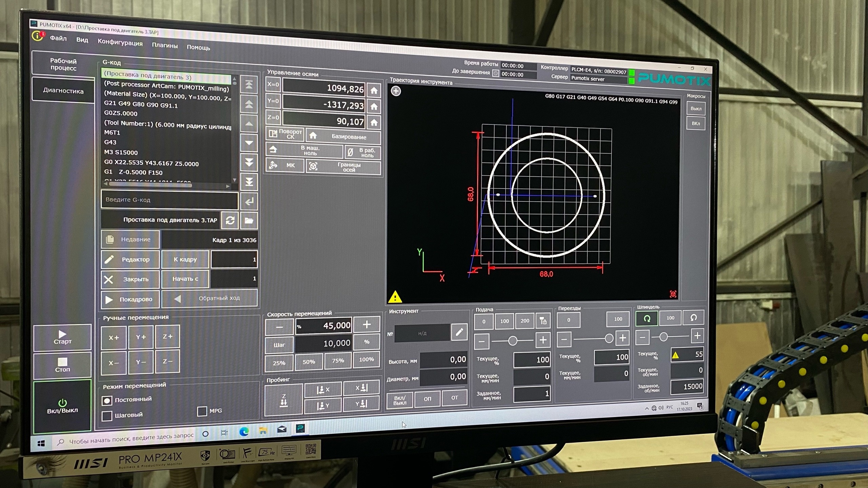Screen dimensions: 868x488
Task: Open the G-code Редактор
Action: click(x=130, y=260)
